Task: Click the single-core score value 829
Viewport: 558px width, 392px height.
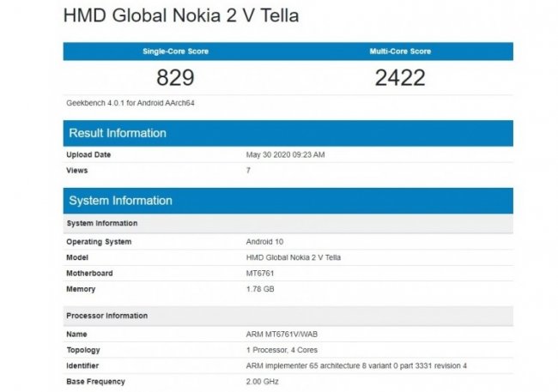Action: point(175,78)
